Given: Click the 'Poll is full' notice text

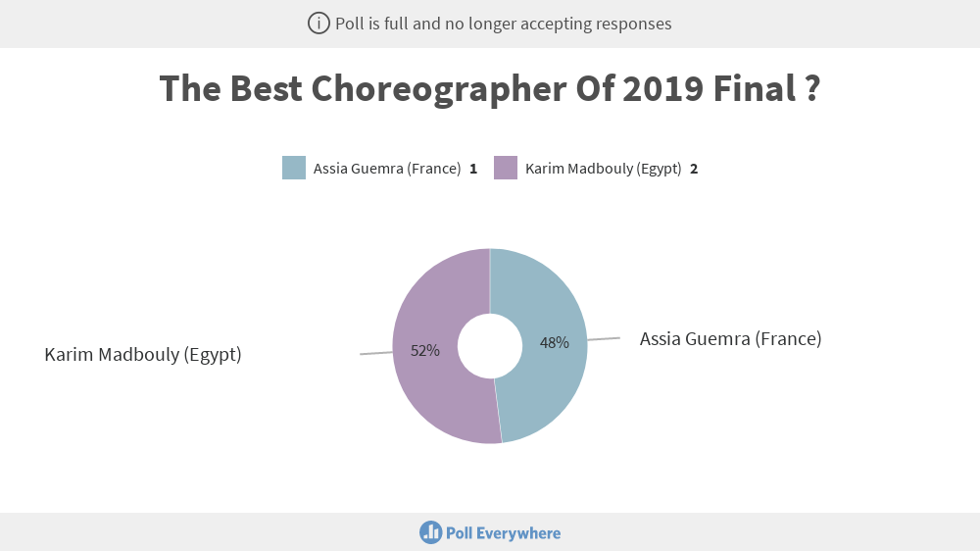Looking at the screenshot, I should click(x=503, y=24).
